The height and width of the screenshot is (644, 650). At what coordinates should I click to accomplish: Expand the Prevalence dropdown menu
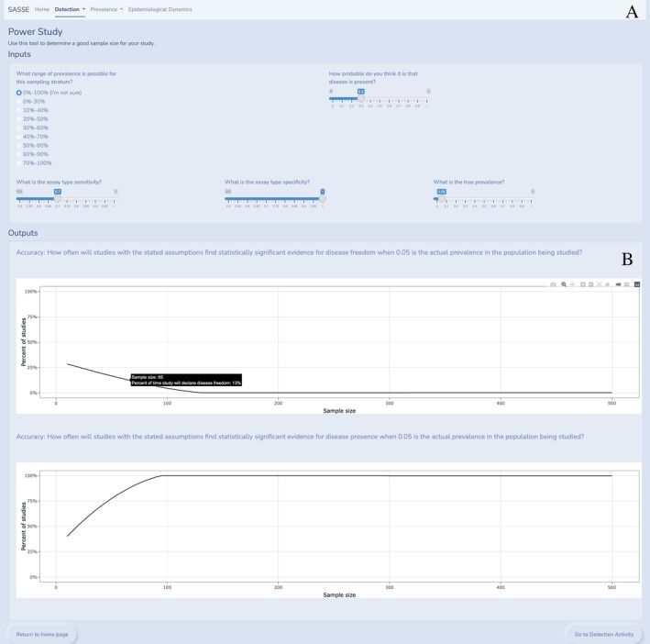[x=106, y=9]
